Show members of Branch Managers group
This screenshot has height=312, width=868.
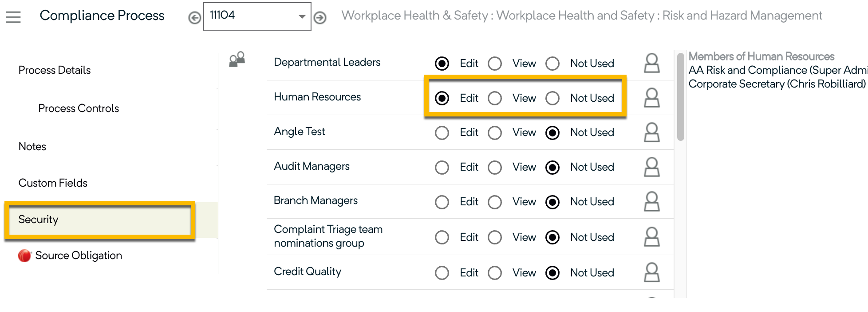[x=651, y=202]
